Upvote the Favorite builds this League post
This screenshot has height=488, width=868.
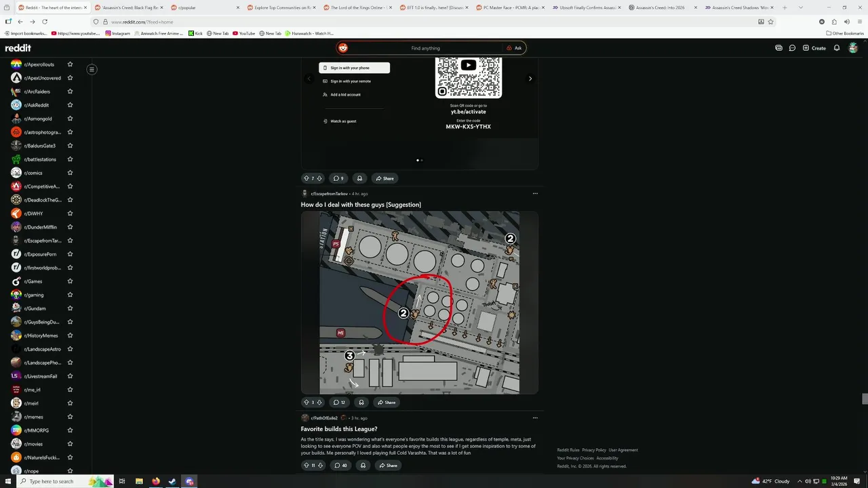tap(306, 465)
